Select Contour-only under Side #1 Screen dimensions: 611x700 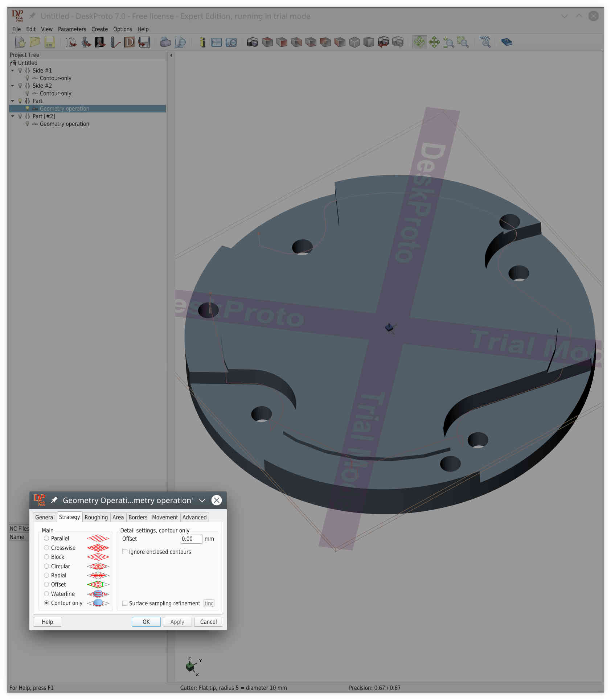[56, 78]
